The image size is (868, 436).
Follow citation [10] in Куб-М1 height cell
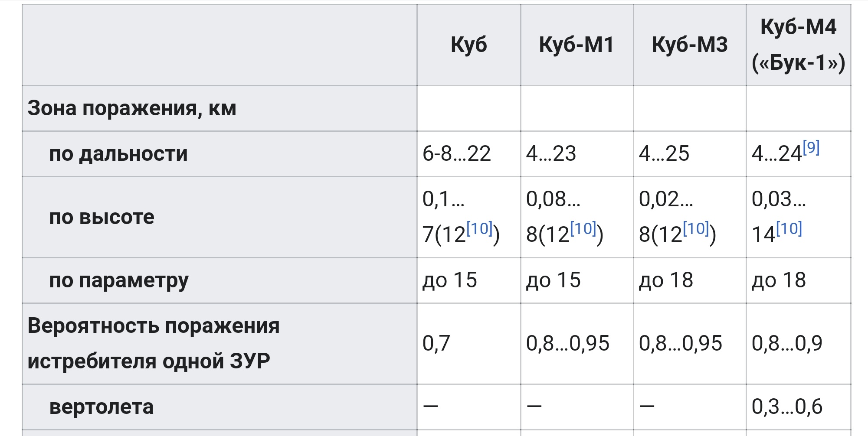point(583,228)
